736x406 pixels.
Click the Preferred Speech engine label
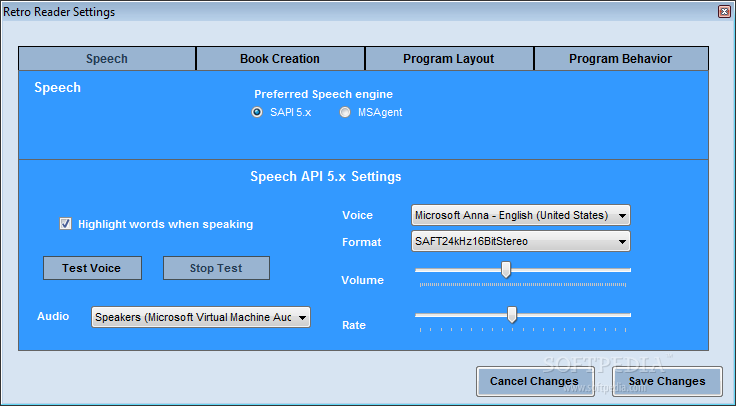[x=323, y=94]
